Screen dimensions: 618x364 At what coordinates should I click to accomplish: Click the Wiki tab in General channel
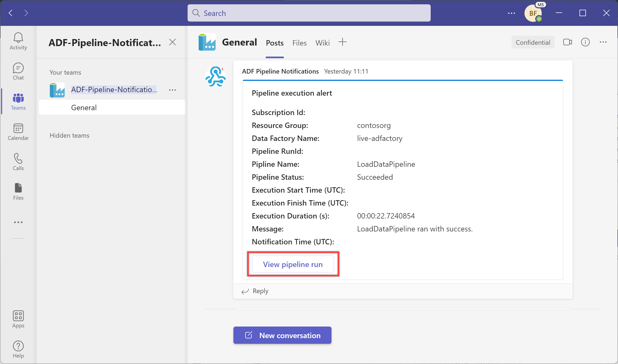[322, 43]
